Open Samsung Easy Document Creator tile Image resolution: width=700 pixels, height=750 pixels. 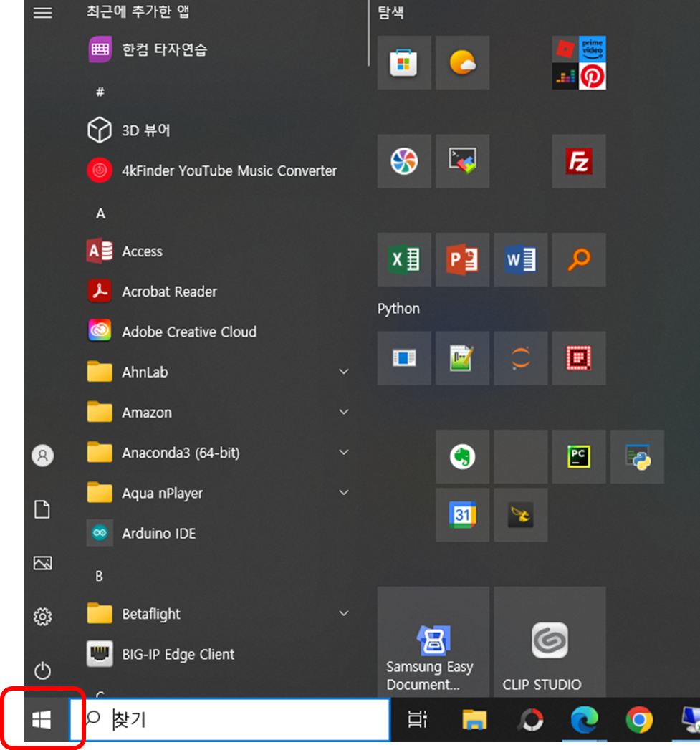pyautogui.click(x=432, y=641)
